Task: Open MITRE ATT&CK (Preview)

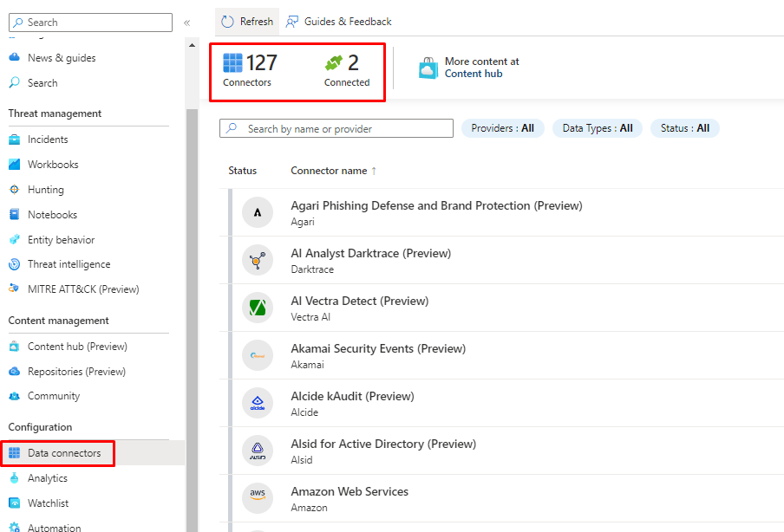Action: (82, 289)
